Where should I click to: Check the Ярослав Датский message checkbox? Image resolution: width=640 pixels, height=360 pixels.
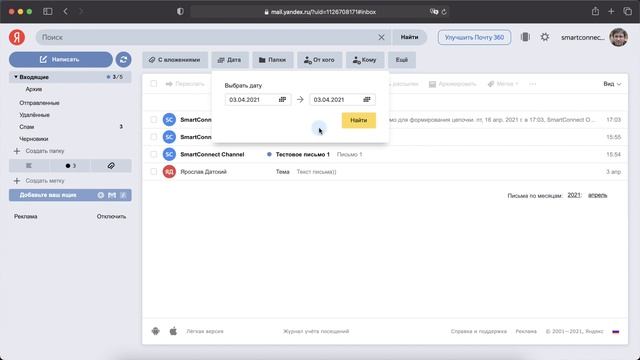[x=153, y=172]
